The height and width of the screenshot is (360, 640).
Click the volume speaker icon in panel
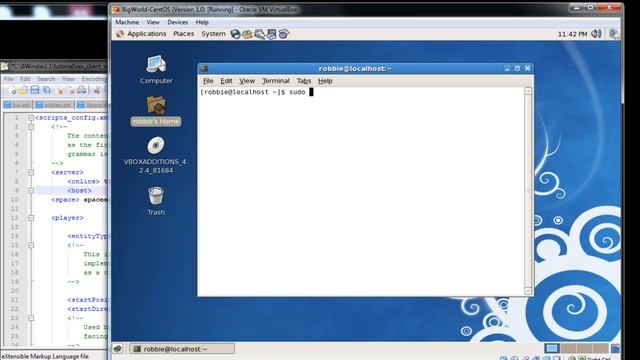point(596,34)
